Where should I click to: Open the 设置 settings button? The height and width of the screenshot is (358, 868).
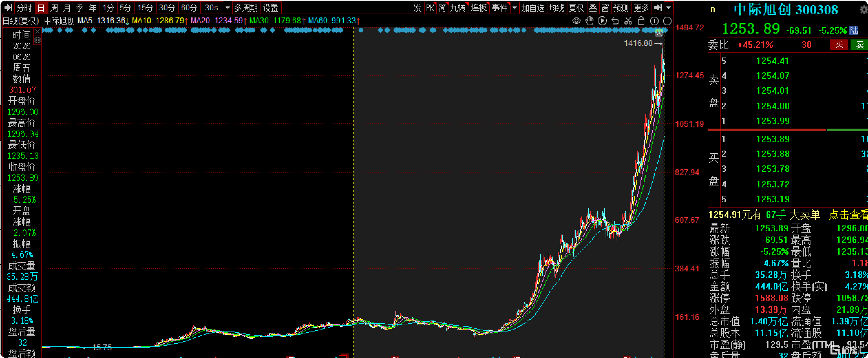coord(270,8)
